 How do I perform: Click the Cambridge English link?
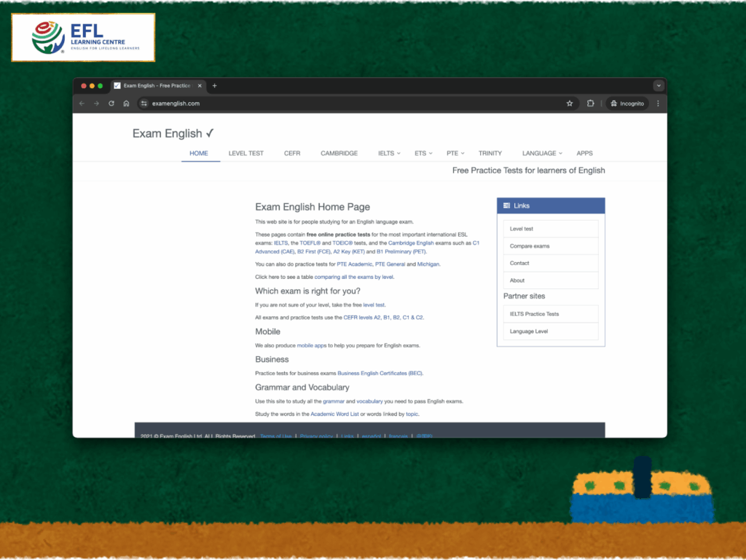point(411,243)
